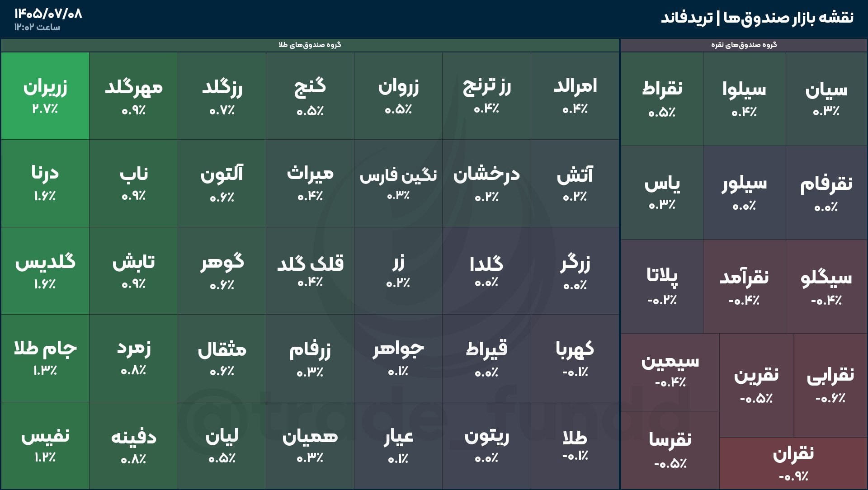Select the درخشان tile
This screenshot has width=868, height=490.
click(486, 184)
